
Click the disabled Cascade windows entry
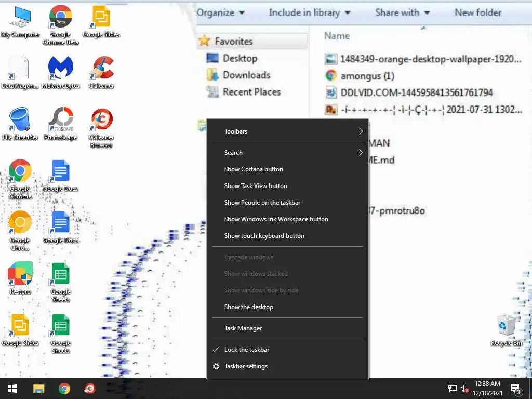[x=287, y=257]
